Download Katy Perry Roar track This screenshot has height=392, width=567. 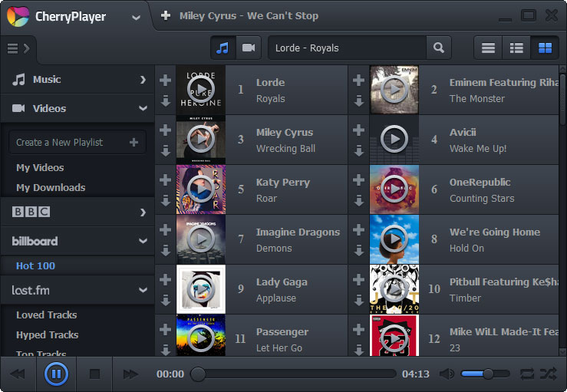point(165,200)
